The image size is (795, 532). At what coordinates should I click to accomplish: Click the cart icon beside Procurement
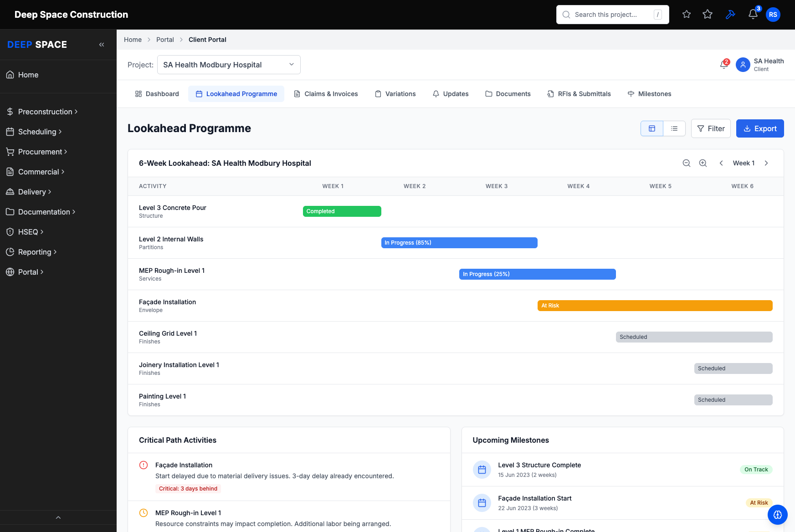[x=10, y=152]
